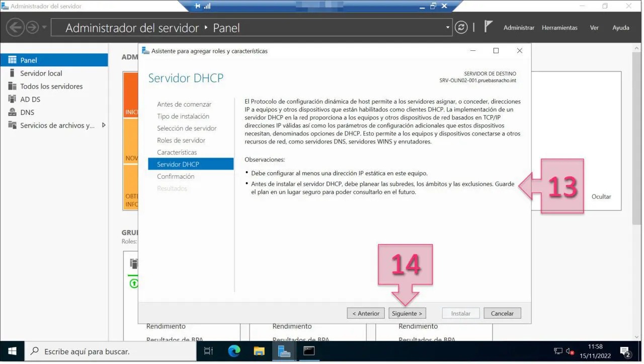Open Microsoft Edge from the taskbar
Screen dimensions: 644x364
[234, 351]
